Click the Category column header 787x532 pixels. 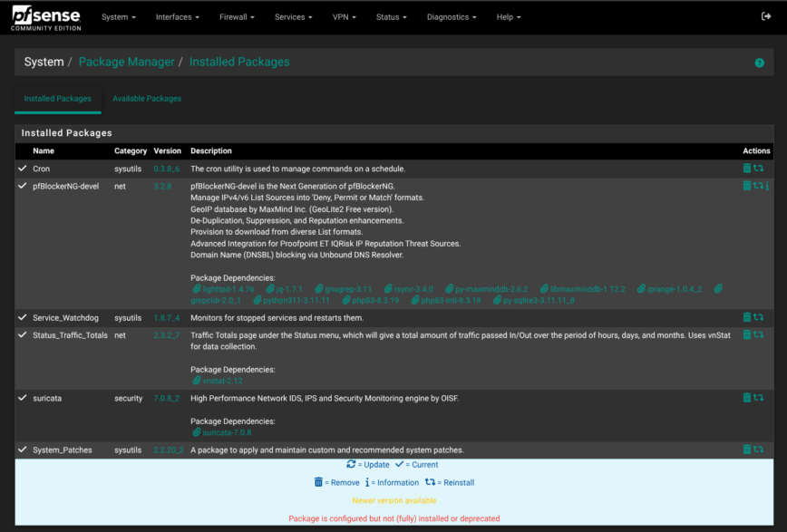pyautogui.click(x=131, y=150)
